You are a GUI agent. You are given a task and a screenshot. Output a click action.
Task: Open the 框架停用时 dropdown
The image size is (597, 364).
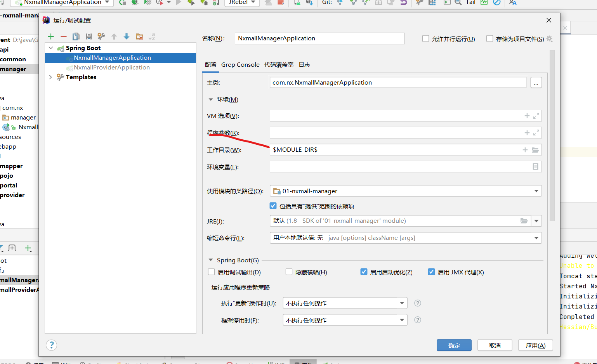[x=345, y=320]
